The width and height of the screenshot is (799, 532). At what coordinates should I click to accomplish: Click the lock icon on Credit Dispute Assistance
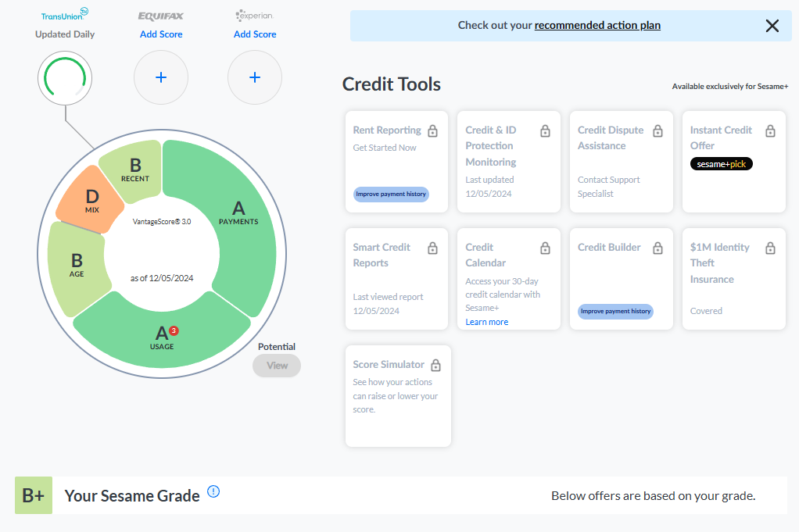657,130
